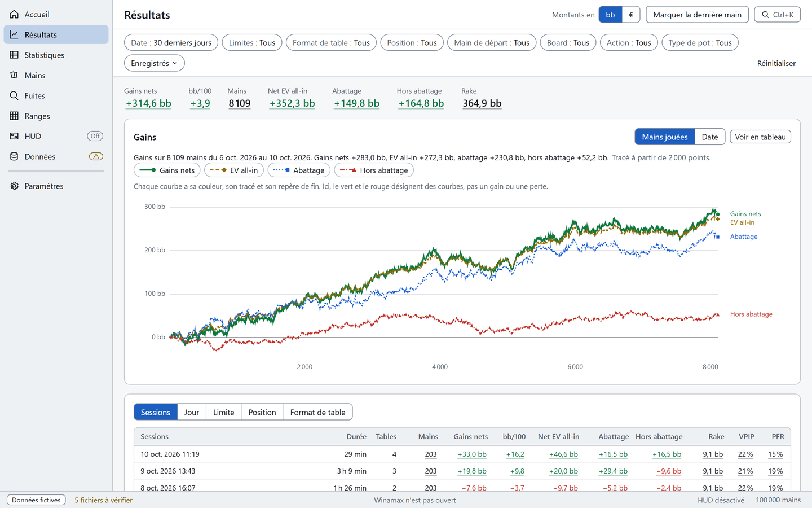Plot the Gains chart by Date

[710, 137]
